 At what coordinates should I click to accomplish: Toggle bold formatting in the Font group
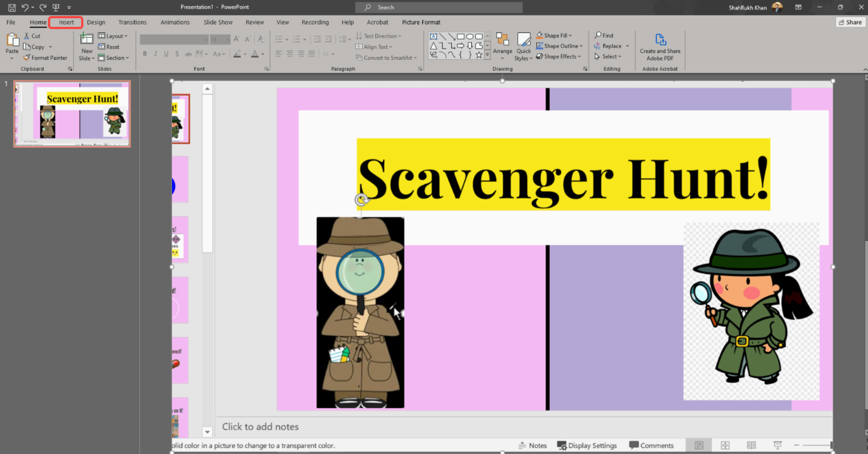pyautogui.click(x=145, y=54)
